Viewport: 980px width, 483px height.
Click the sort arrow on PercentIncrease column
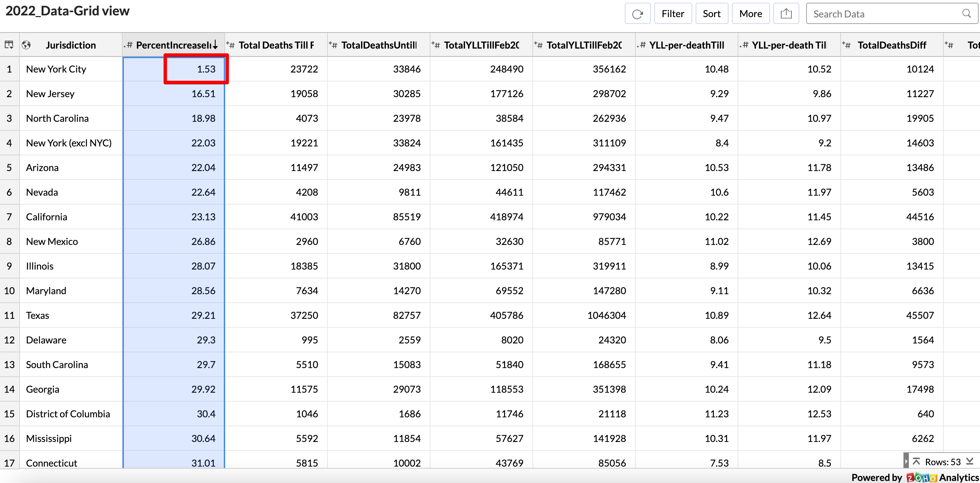(215, 45)
